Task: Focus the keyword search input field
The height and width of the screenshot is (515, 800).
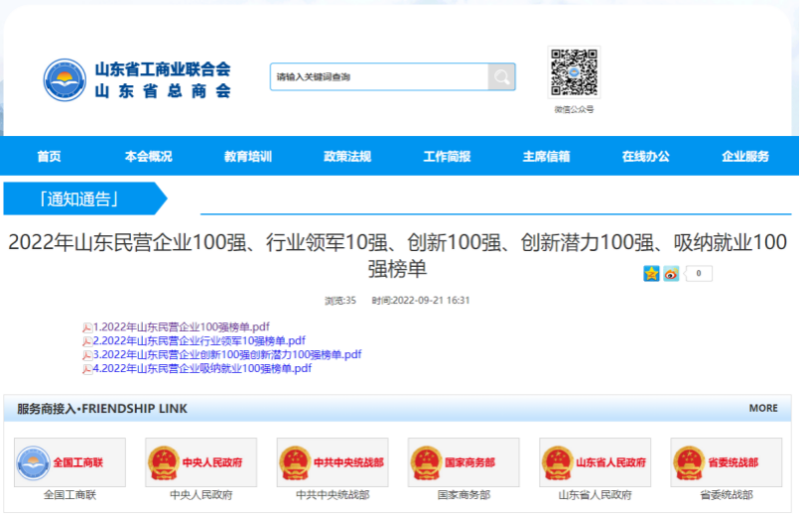Action: (x=379, y=77)
